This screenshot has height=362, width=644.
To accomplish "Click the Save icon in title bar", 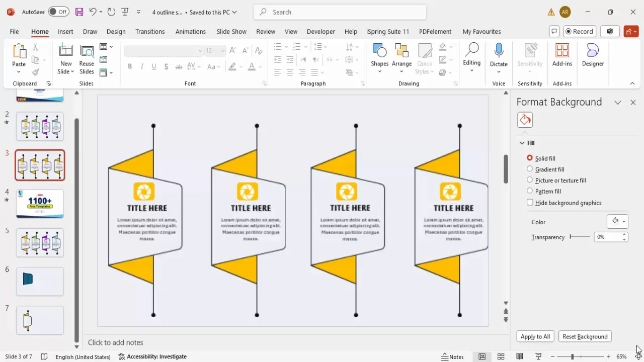I will pos(79,12).
